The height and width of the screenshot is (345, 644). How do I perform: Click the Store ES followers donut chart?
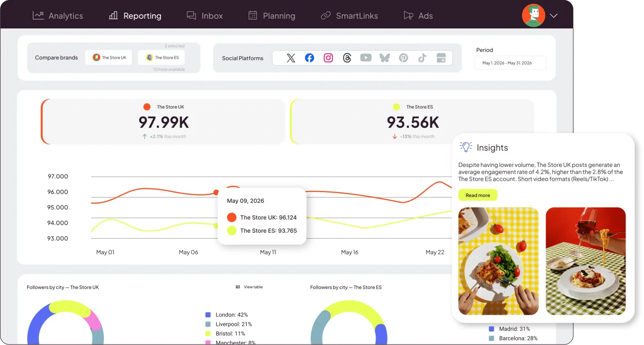(x=349, y=323)
